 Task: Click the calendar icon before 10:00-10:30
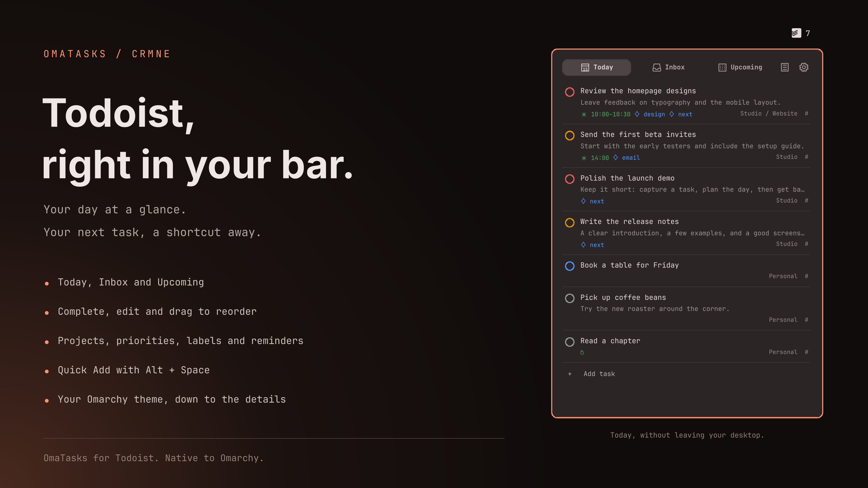[584, 114]
